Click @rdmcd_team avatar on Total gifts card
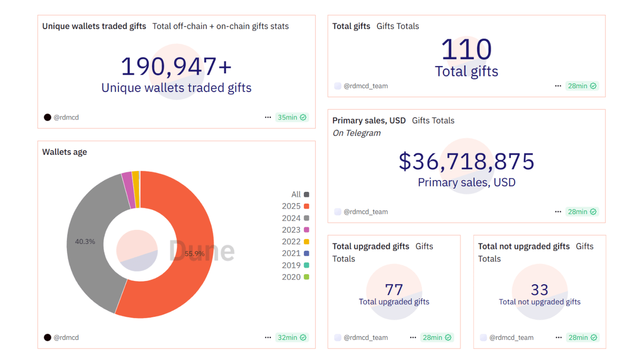Screen dimensions: 644x362 coord(338,86)
